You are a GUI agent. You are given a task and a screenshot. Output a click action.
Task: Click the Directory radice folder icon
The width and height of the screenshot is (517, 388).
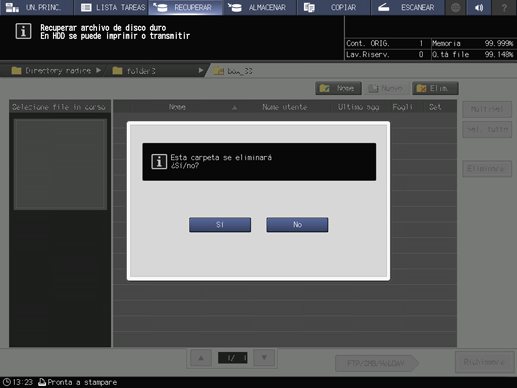[16, 70]
